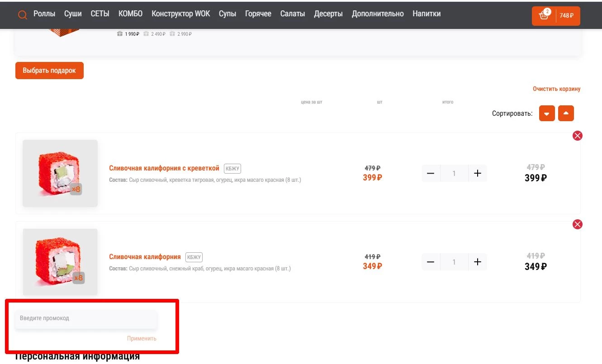The height and width of the screenshot is (364, 602).
Task: Sort cart items in ascending order
Action: [x=566, y=113]
